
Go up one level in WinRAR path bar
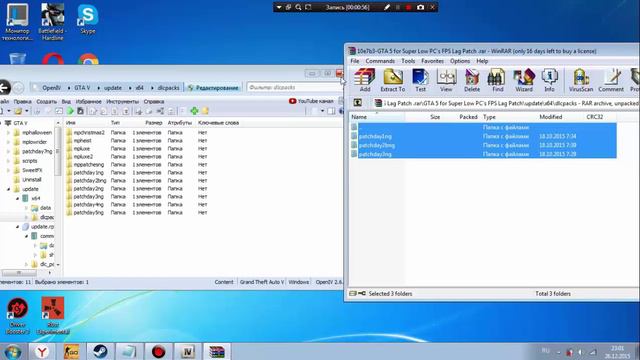coord(358,103)
